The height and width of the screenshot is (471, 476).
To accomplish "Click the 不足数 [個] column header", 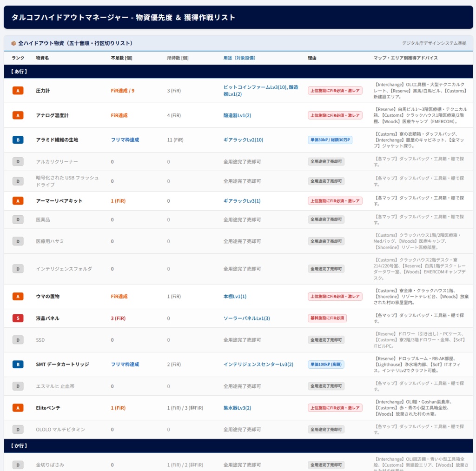I will click(x=121, y=58).
